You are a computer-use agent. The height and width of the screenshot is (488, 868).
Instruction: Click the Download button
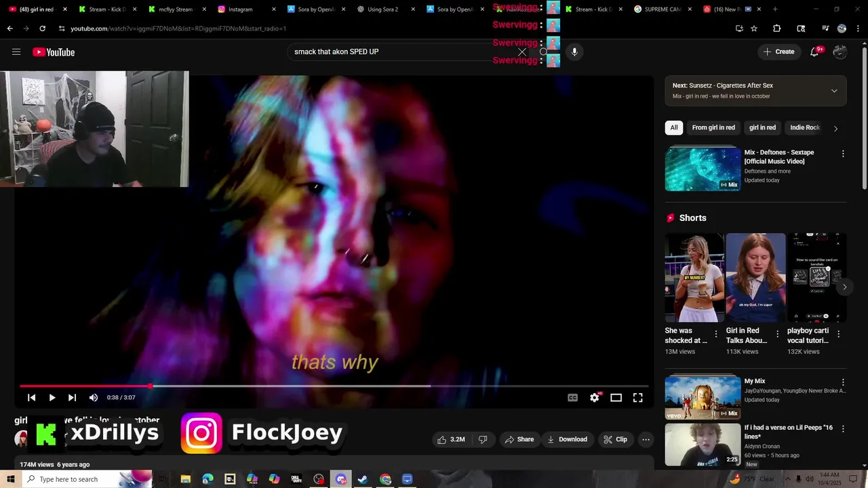[x=568, y=439]
